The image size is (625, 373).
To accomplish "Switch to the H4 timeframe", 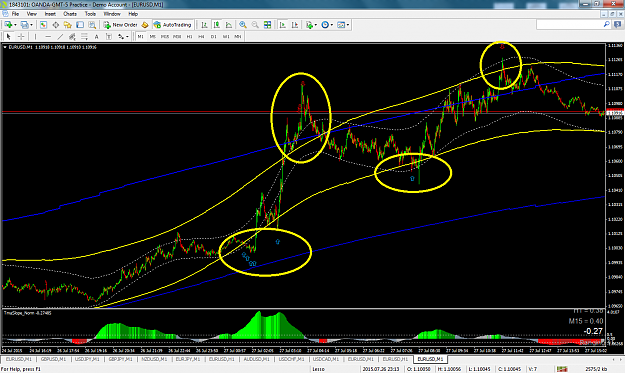I will tap(201, 37).
